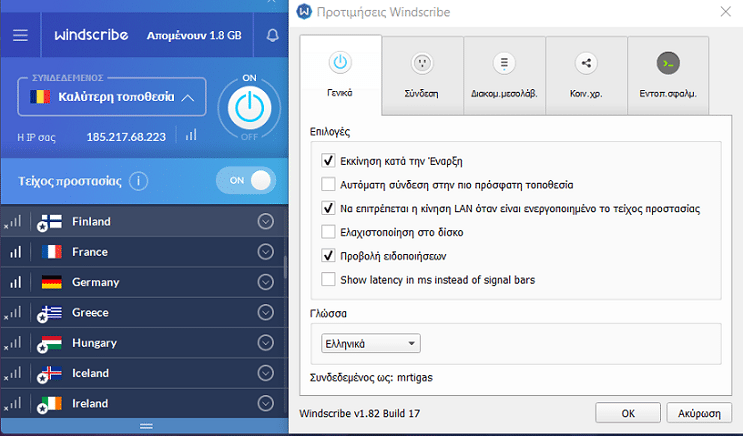The height and width of the screenshot is (436, 743).
Task: Close the Windscribe preferences dialog
Action: click(x=725, y=11)
